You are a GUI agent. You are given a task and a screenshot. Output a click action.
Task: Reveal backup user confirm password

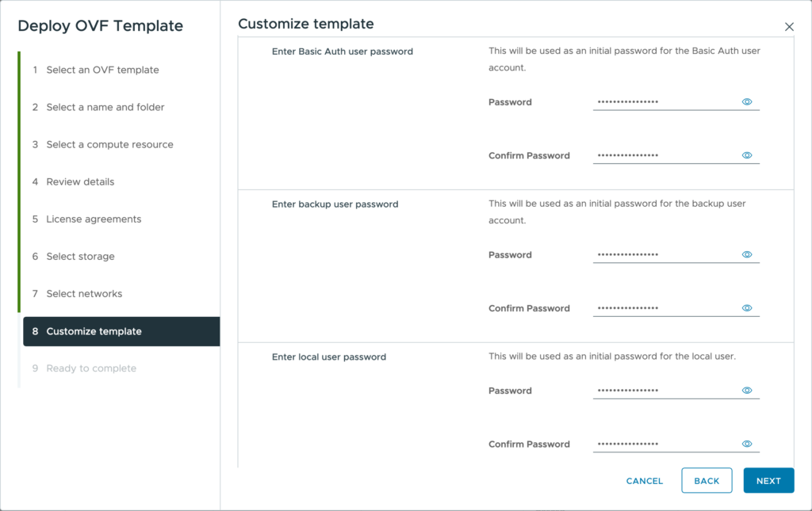[746, 308]
